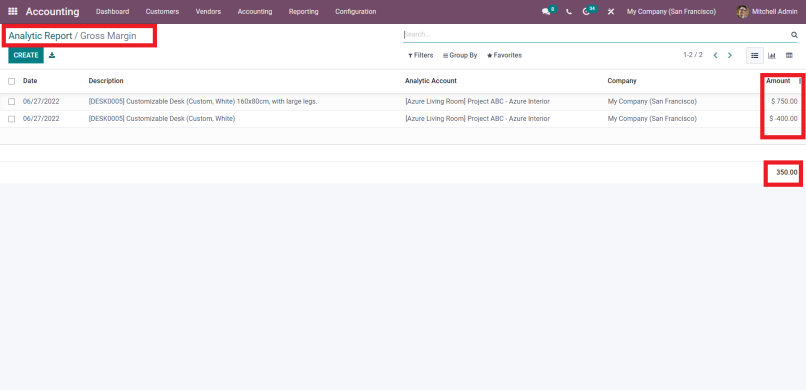This screenshot has height=390, width=806.
Task: Sort by Analytic Account column header
Action: coord(431,81)
